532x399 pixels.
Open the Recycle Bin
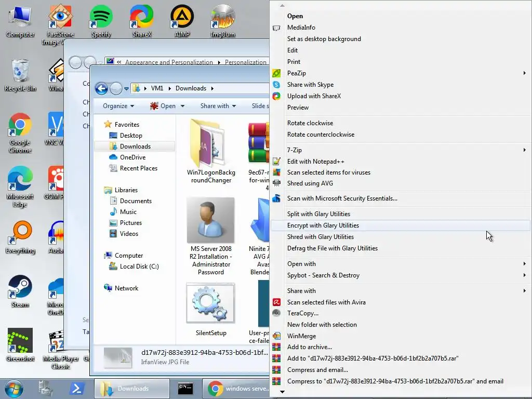pos(20,75)
